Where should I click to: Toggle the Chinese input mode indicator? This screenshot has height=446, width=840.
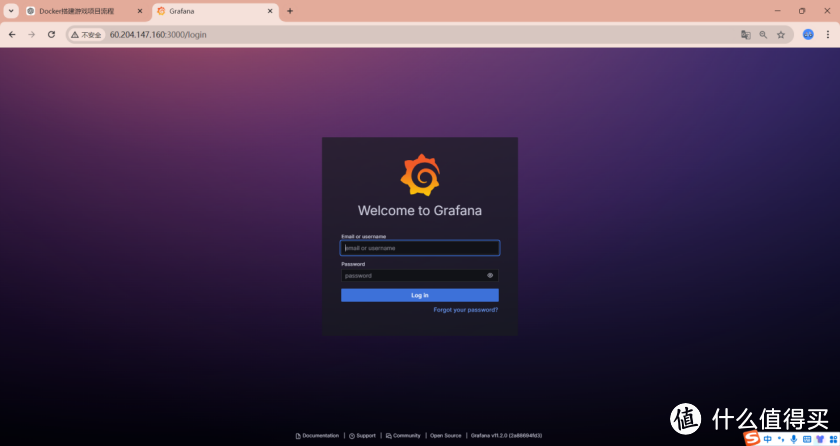[768, 439]
